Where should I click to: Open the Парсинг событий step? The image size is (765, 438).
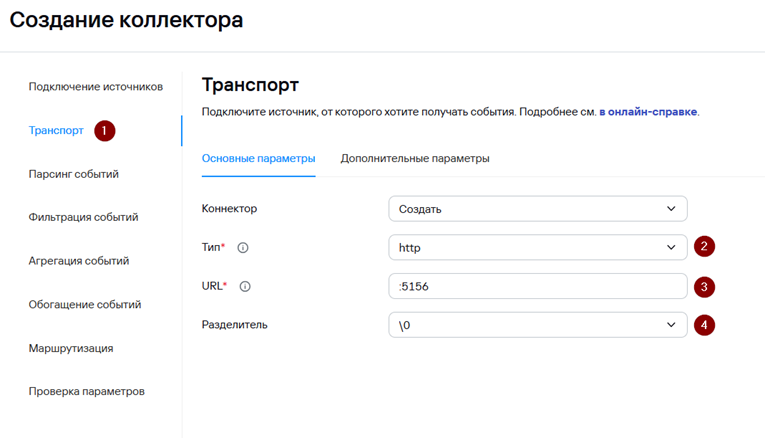pyautogui.click(x=74, y=174)
